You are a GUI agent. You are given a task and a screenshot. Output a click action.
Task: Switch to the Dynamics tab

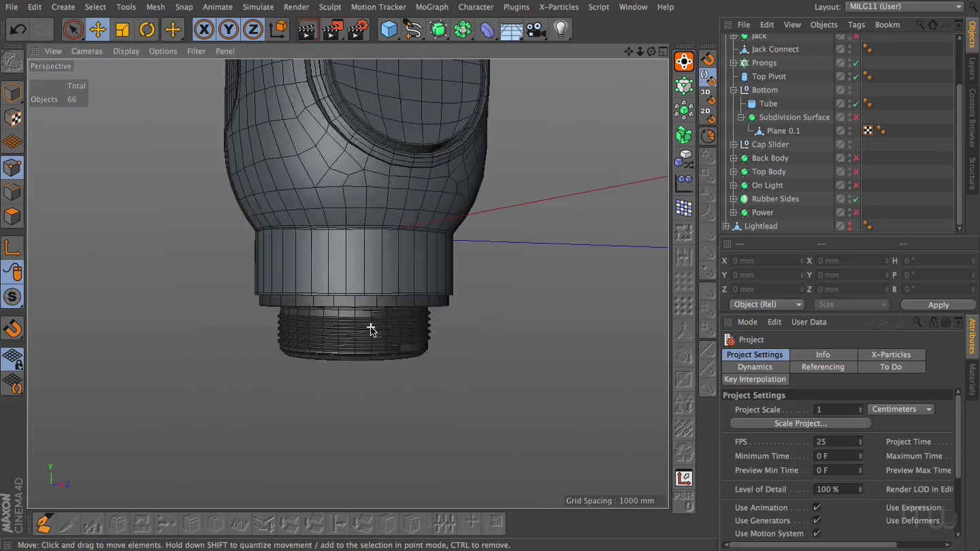point(755,367)
